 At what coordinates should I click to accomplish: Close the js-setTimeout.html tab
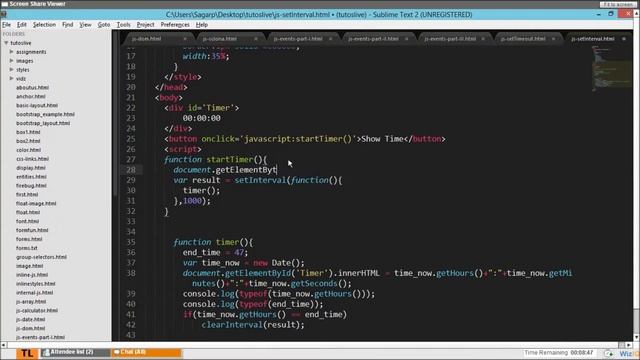tap(553, 39)
